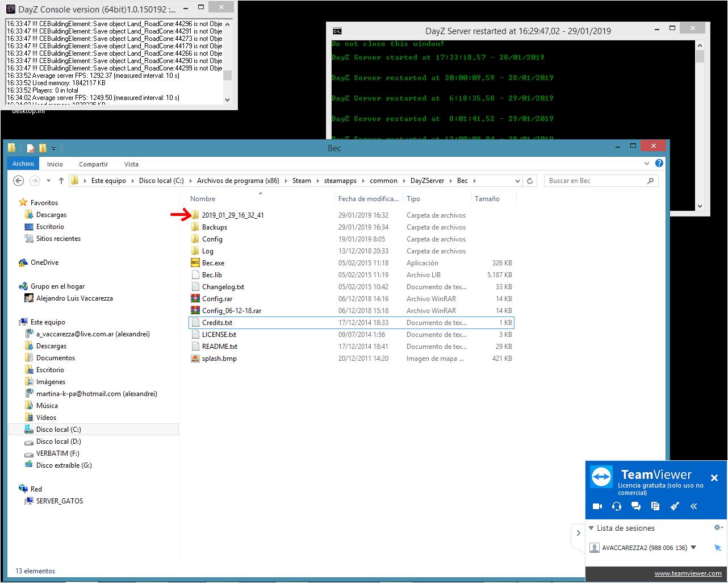Collapse TeamViewer panel with double chevron

pos(694,506)
